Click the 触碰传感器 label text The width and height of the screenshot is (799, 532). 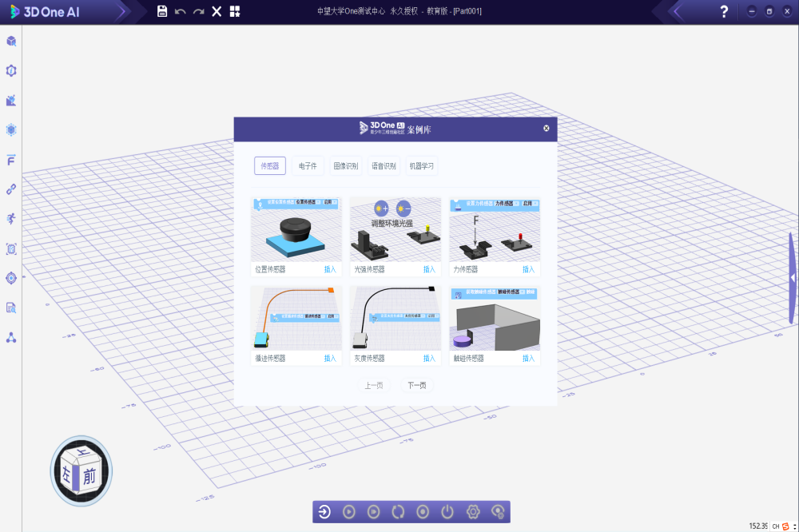click(468, 358)
